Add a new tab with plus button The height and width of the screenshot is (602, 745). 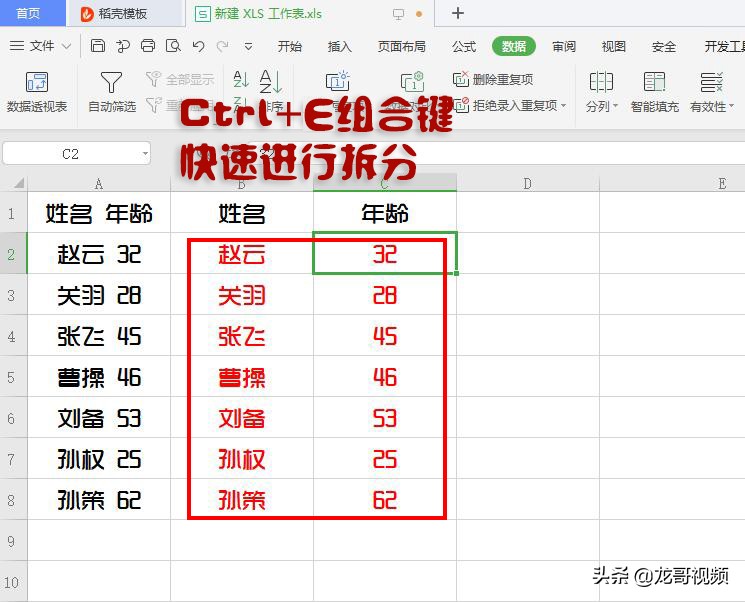tap(458, 13)
